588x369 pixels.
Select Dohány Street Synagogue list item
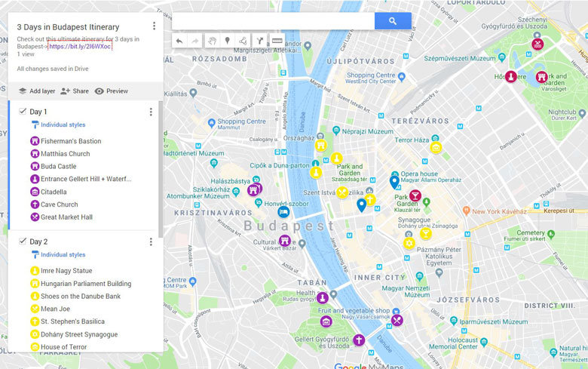(x=79, y=334)
